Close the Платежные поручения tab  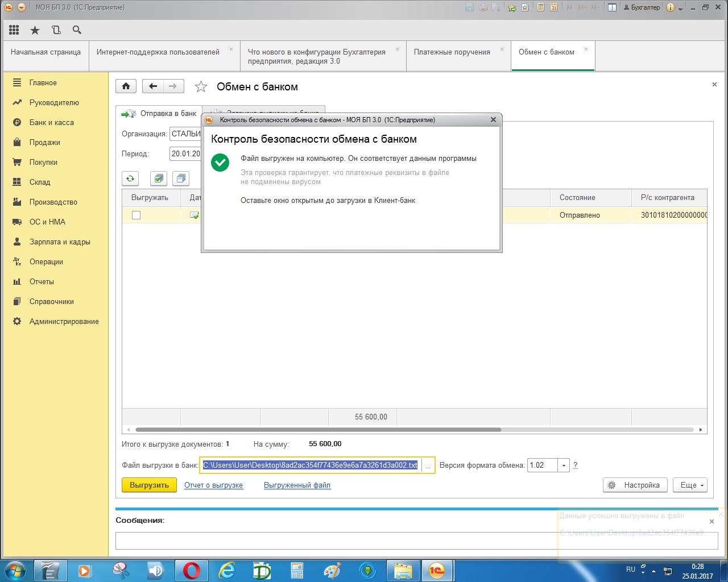502,49
